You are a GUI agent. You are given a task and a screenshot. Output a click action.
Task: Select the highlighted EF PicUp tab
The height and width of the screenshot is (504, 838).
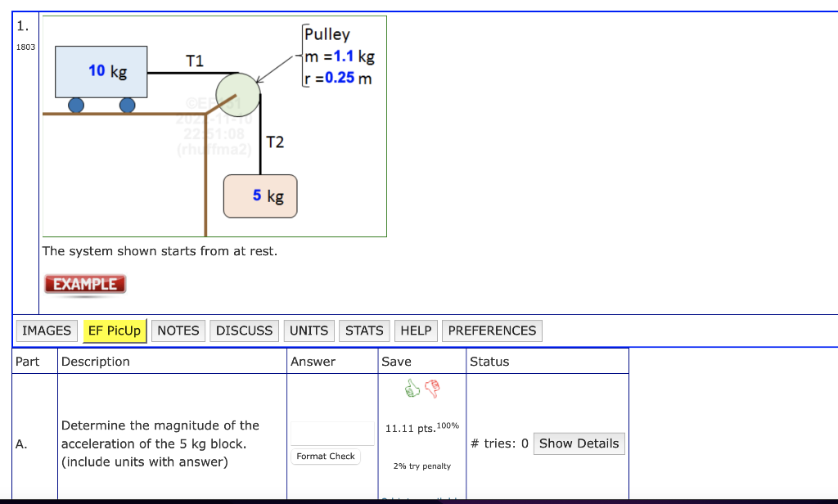click(115, 331)
